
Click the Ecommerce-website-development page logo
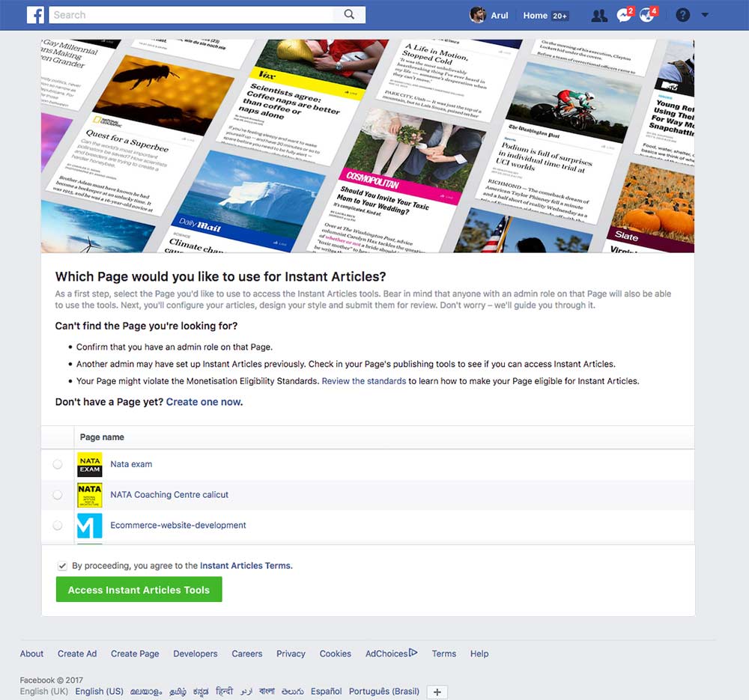point(89,526)
